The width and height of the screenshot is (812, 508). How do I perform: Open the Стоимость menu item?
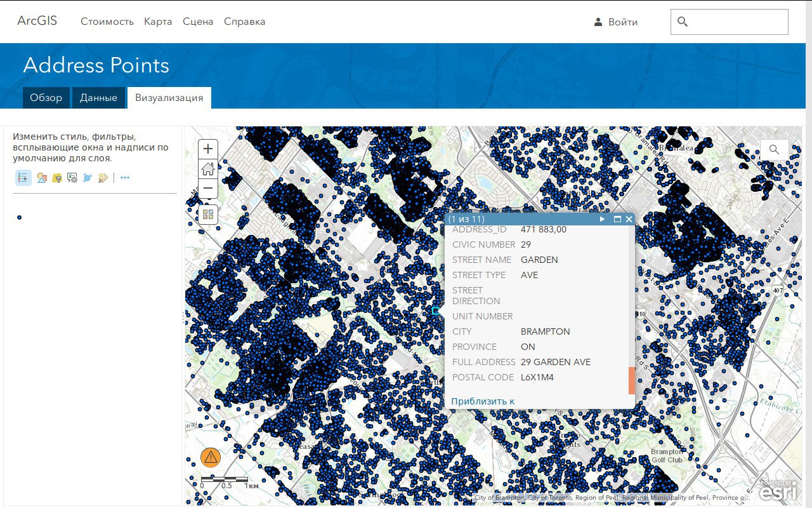(x=107, y=22)
